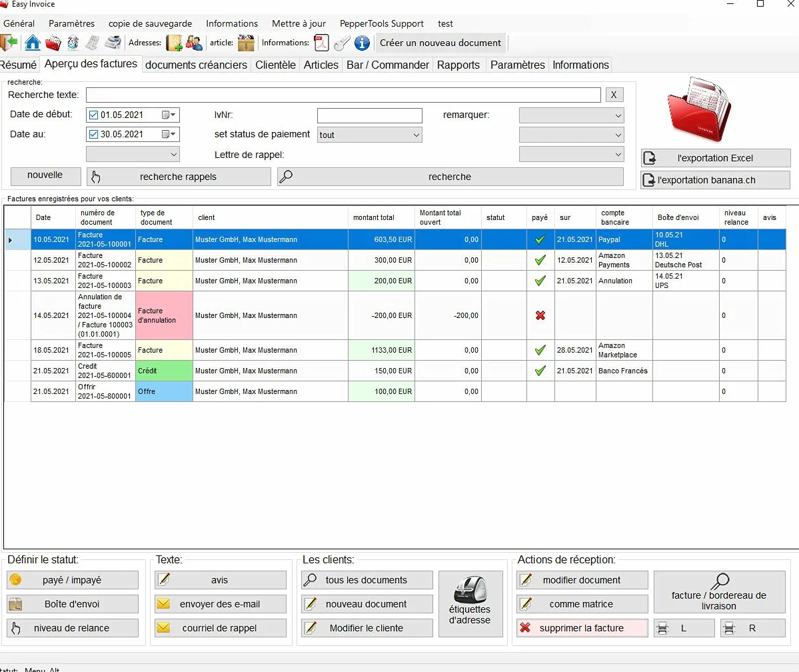Click the Boîte d'envoi status button
This screenshot has height=672, width=799.
pyautogui.click(x=73, y=604)
